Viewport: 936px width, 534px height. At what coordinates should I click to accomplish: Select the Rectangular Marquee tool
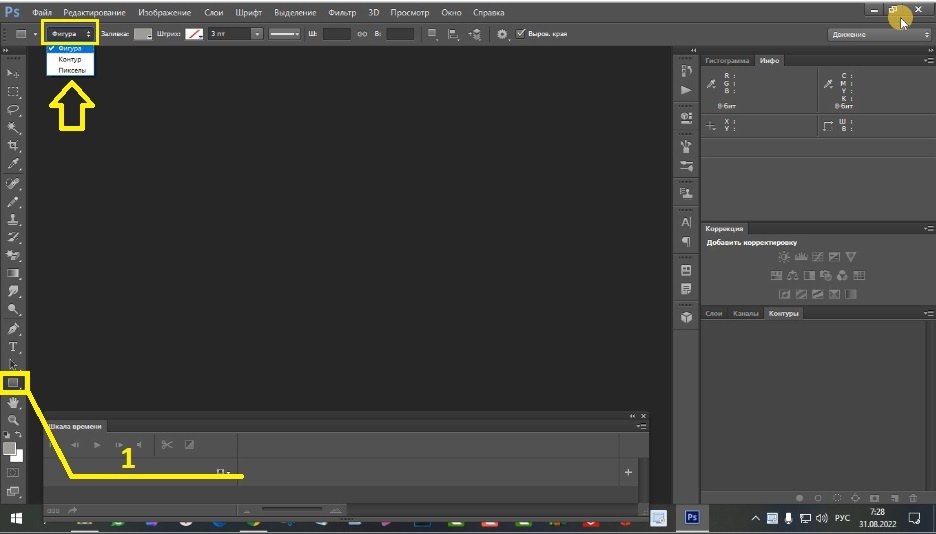(x=13, y=92)
